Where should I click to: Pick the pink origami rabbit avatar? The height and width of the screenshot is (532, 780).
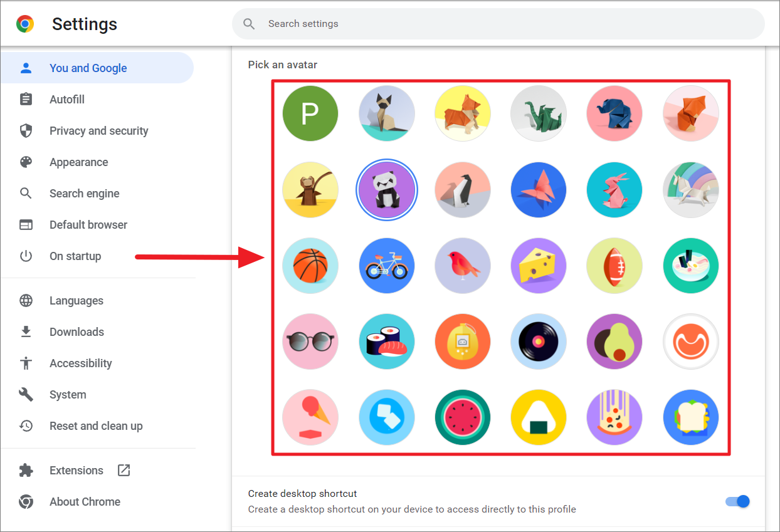[x=614, y=190]
